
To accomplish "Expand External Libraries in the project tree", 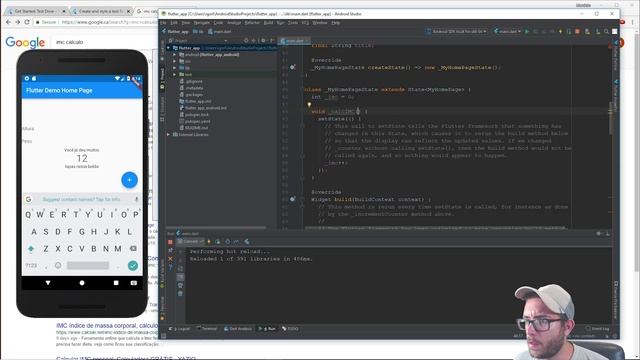I will (x=168, y=134).
